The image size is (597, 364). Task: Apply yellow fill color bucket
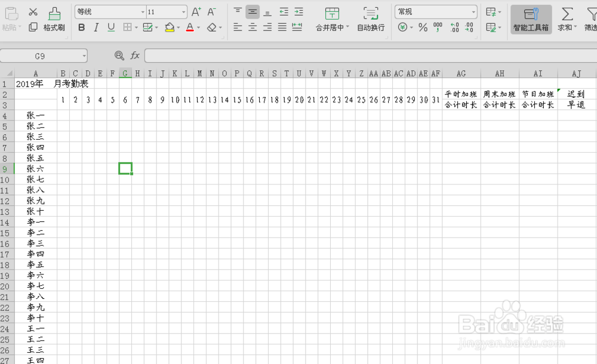click(x=170, y=27)
